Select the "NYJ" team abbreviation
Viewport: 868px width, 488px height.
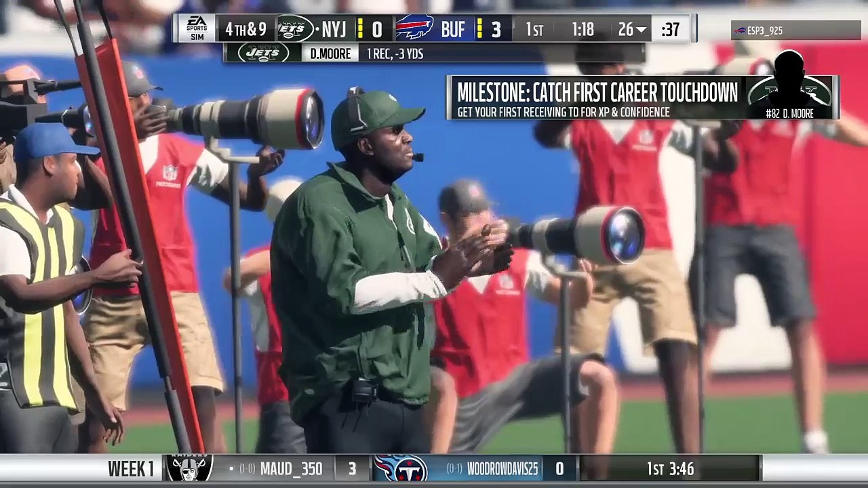(x=334, y=30)
